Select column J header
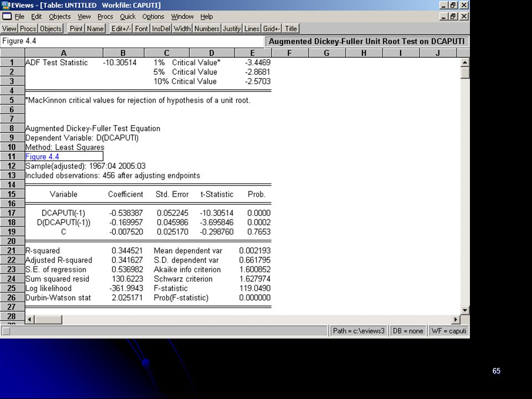The height and width of the screenshot is (399, 532). click(438, 53)
